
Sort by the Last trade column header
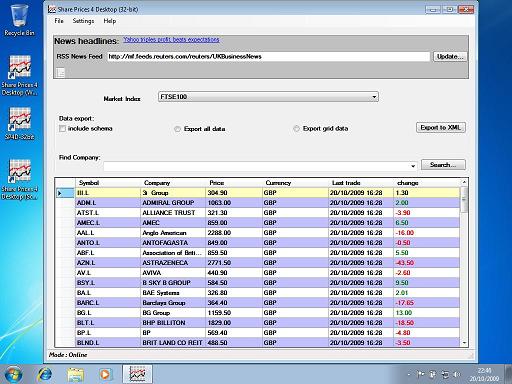[361, 183]
